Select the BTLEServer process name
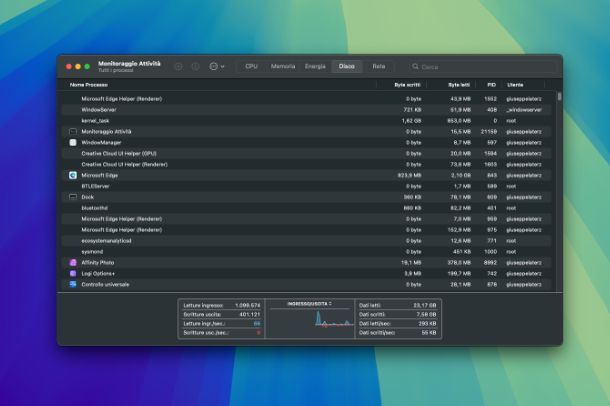This screenshot has height=406, width=610. click(x=95, y=186)
